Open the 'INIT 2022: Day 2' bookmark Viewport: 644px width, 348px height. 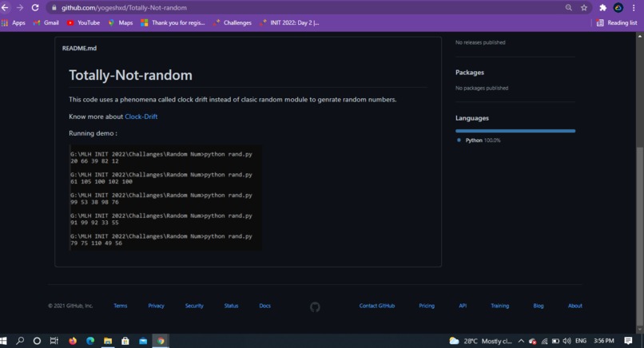(289, 23)
